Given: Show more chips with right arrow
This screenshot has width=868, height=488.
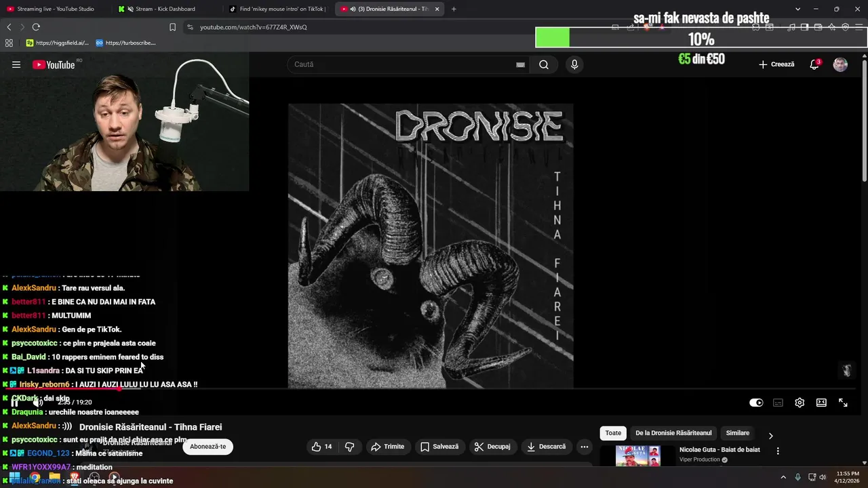Looking at the screenshot, I should (770, 436).
